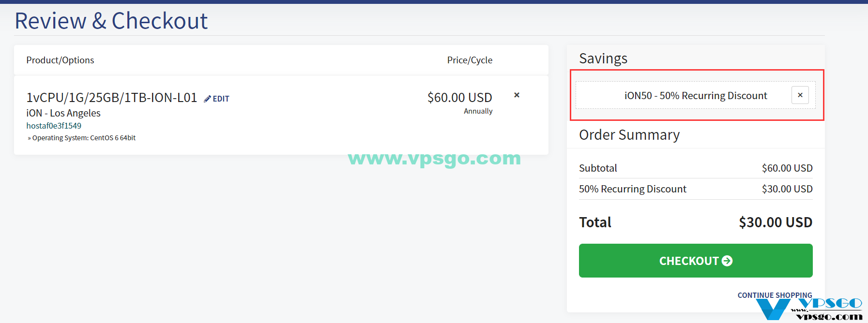
Task: Click the EDIT link for the product
Action: coord(221,99)
